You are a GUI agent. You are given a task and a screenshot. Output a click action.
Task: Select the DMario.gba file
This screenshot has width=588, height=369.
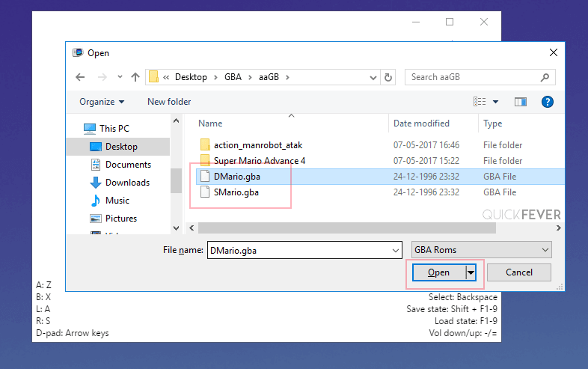[x=237, y=177]
